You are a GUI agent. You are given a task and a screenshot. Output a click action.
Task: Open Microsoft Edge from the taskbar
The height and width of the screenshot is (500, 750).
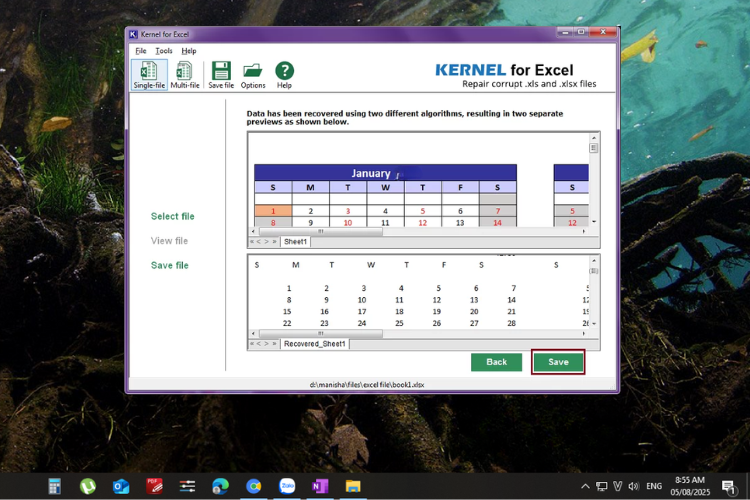pyautogui.click(x=221, y=487)
